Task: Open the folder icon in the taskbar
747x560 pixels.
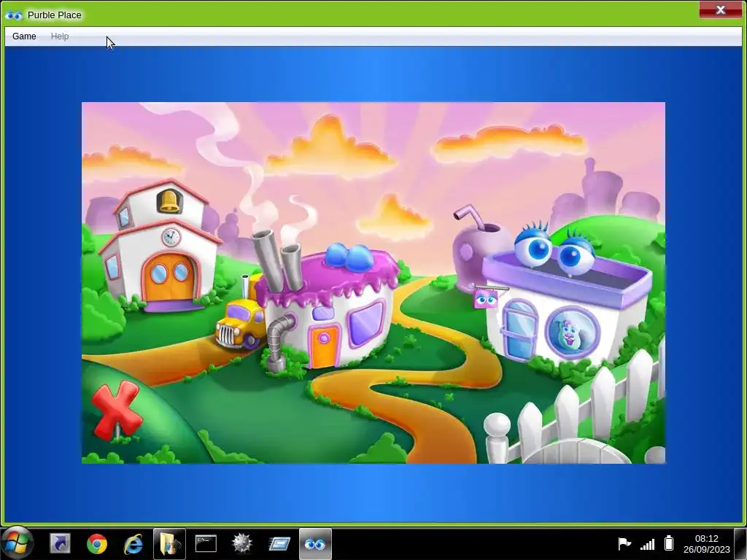Action: coord(169,544)
